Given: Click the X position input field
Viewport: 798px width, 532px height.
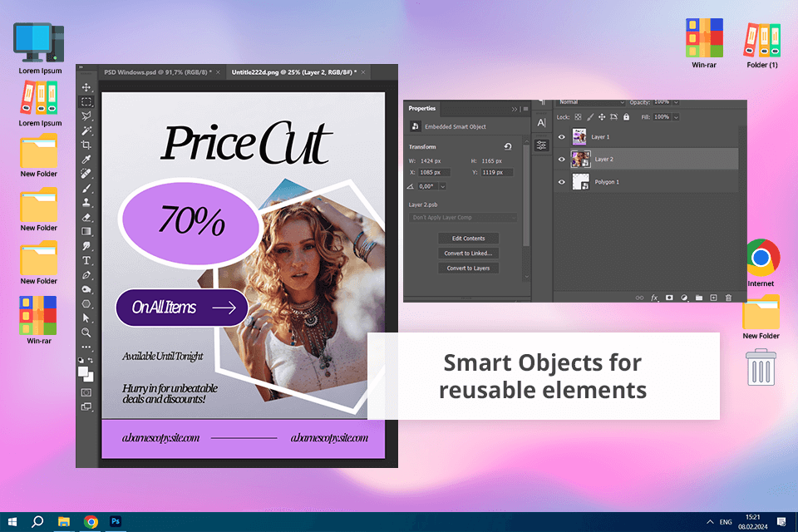Looking at the screenshot, I should pos(434,173).
